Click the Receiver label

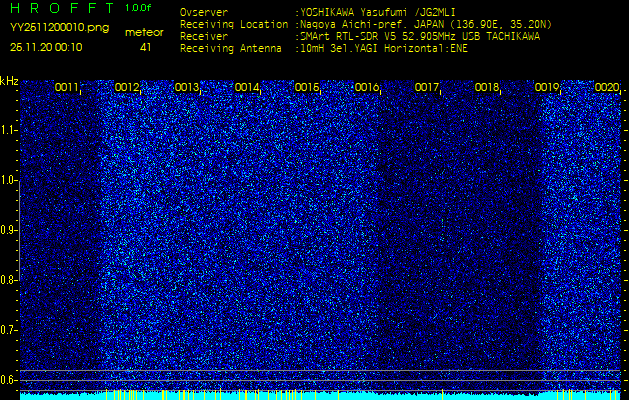(204, 37)
